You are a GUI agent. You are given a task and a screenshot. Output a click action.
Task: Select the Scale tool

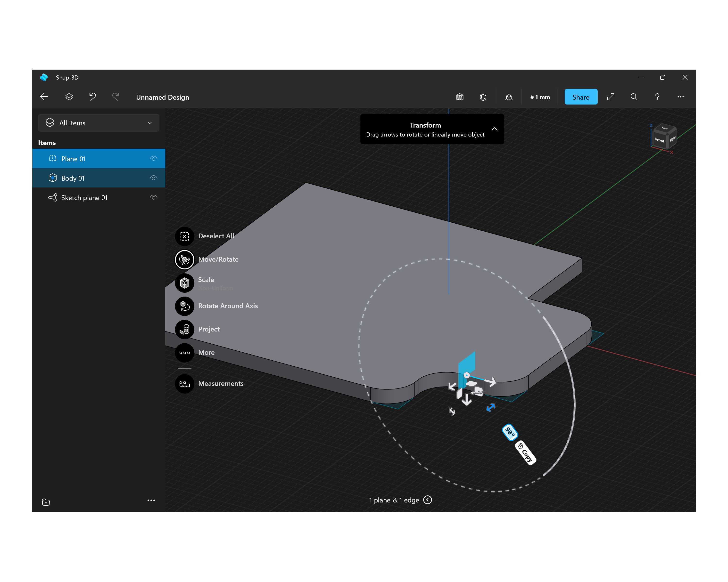click(184, 283)
